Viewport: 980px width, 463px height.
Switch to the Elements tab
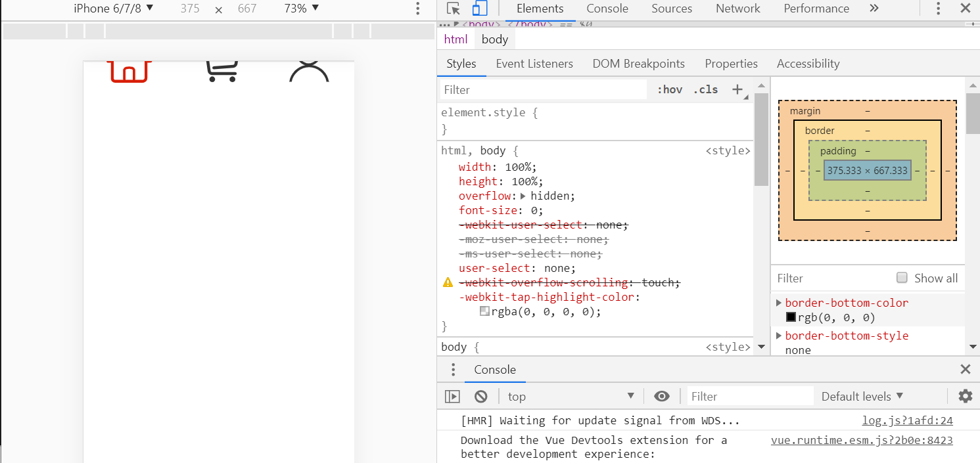click(540, 9)
